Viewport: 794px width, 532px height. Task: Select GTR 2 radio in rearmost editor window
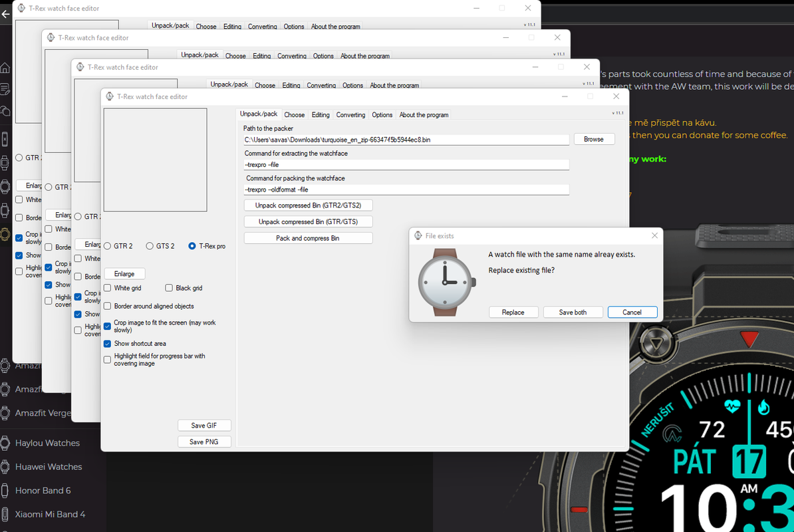click(19, 158)
